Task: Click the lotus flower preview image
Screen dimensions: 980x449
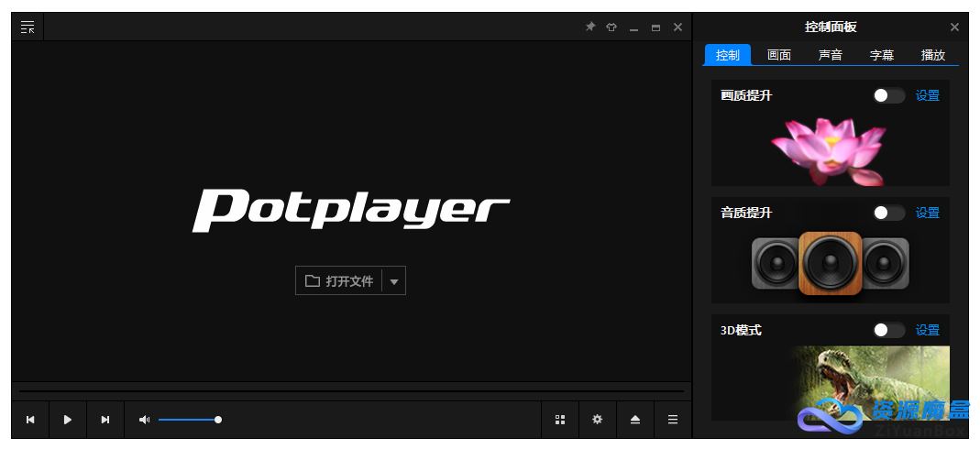Action: tap(829, 152)
